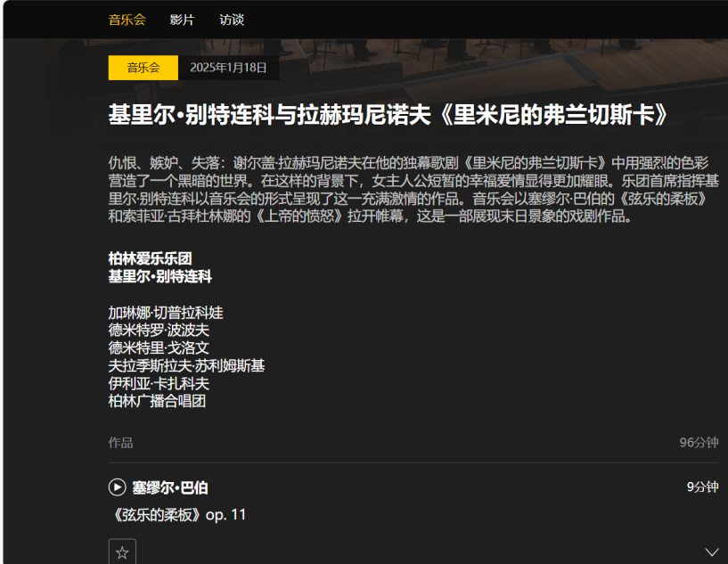Open performer 伊利亚·卡扎科夫

[159, 383]
